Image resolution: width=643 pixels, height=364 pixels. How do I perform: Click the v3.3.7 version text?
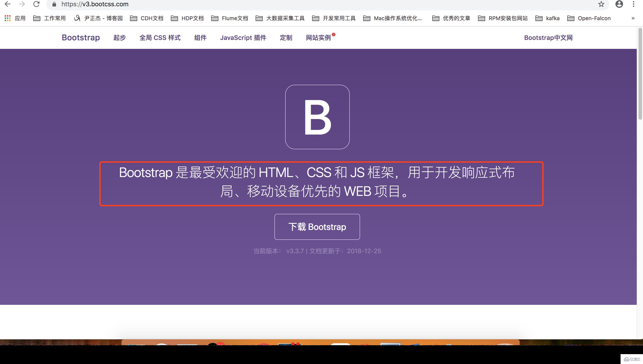pyautogui.click(x=295, y=251)
